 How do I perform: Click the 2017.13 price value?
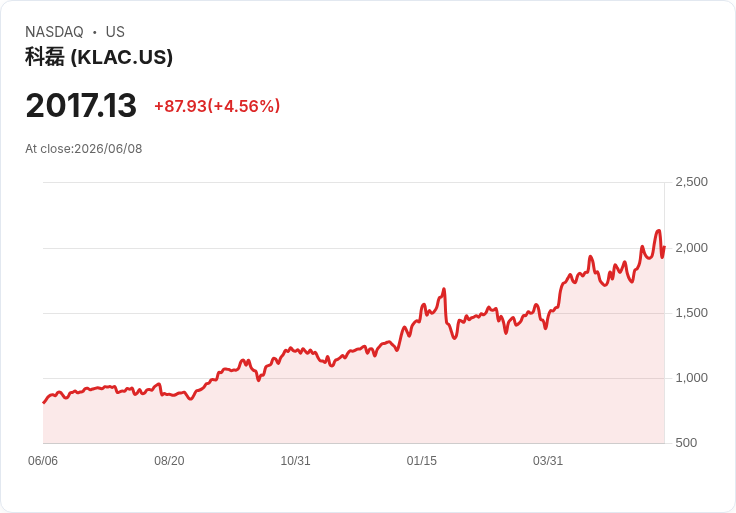(81, 105)
